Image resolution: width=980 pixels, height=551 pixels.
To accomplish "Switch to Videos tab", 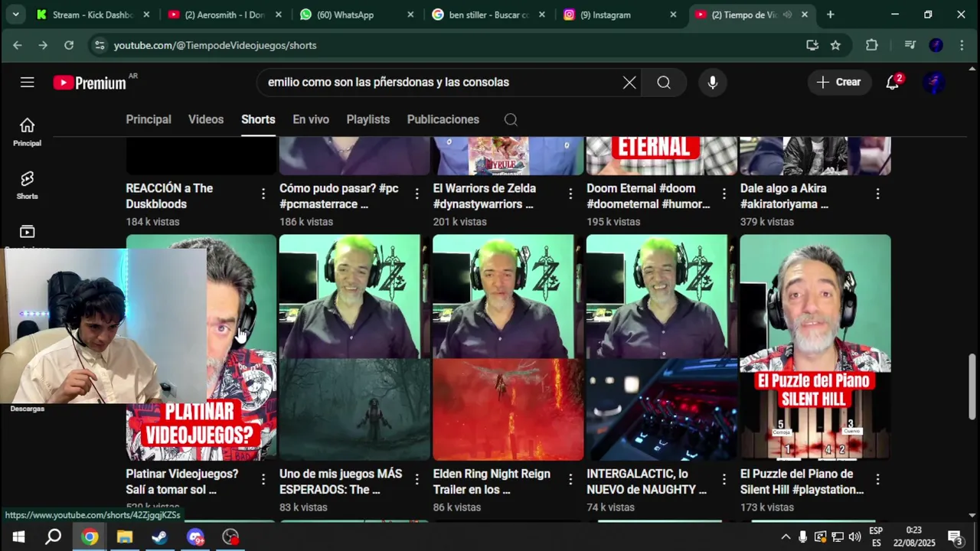I will [x=206, y=119].
